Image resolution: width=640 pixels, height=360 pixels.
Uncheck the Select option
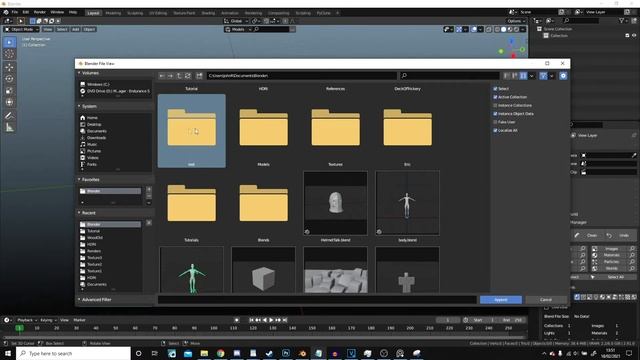(x=495, y=89)
